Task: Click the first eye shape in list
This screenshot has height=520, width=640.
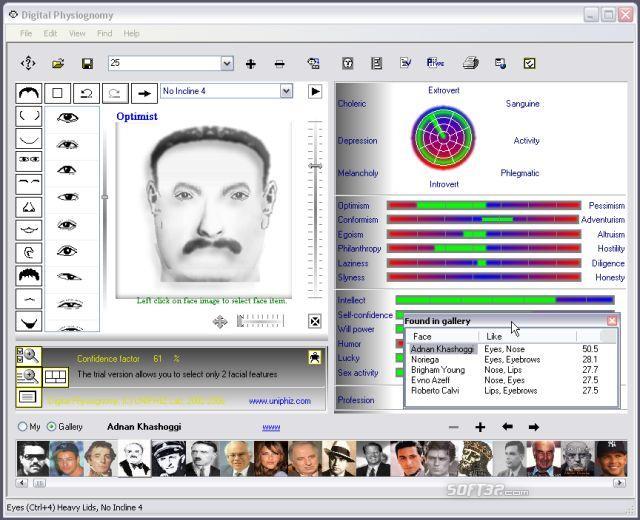Action: pos(68,118)
